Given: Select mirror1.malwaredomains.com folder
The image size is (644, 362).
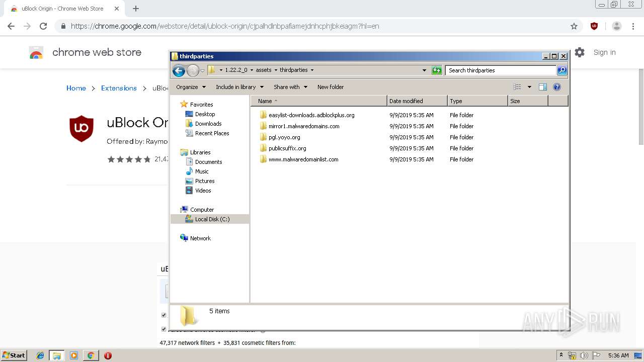Looking at the screenshot, I should tap(304, 126).
